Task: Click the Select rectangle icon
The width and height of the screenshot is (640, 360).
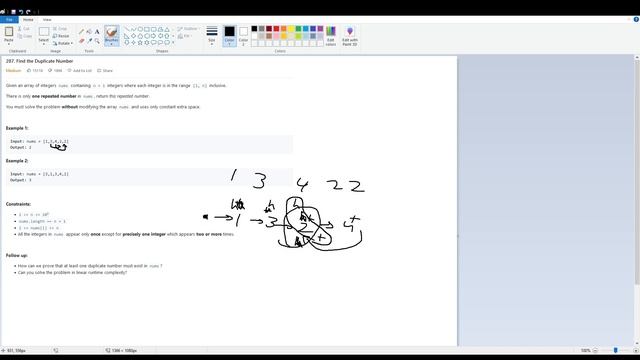Action: (x=44, y=31)
